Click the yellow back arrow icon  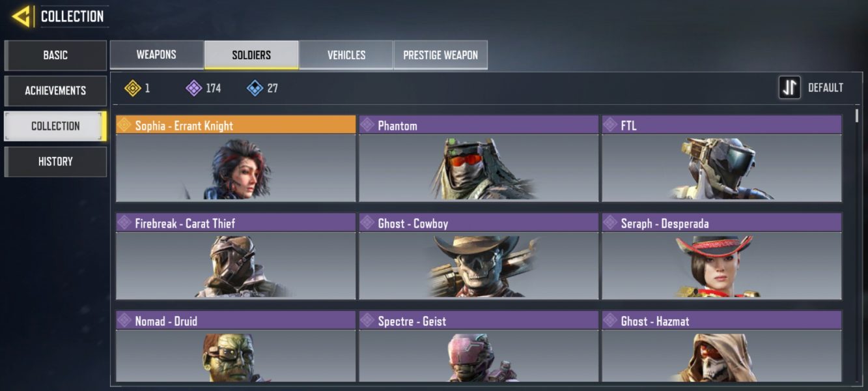pos(21,16)
